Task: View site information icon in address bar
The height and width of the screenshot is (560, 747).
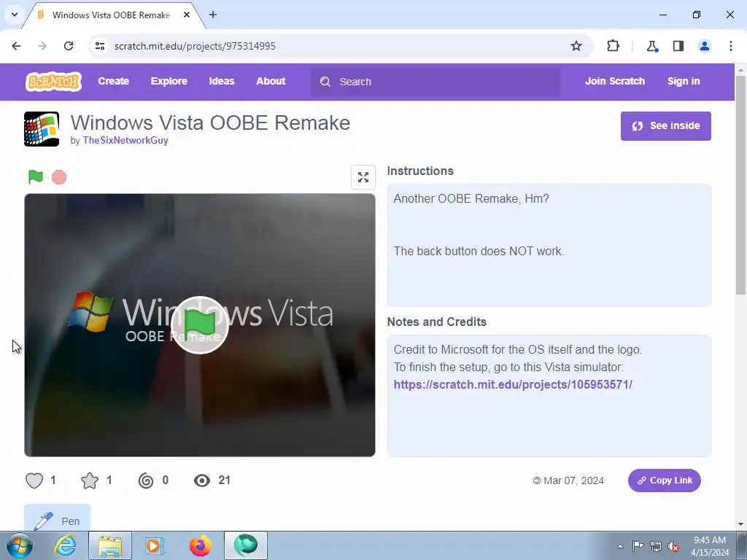Action: (100, 46)
